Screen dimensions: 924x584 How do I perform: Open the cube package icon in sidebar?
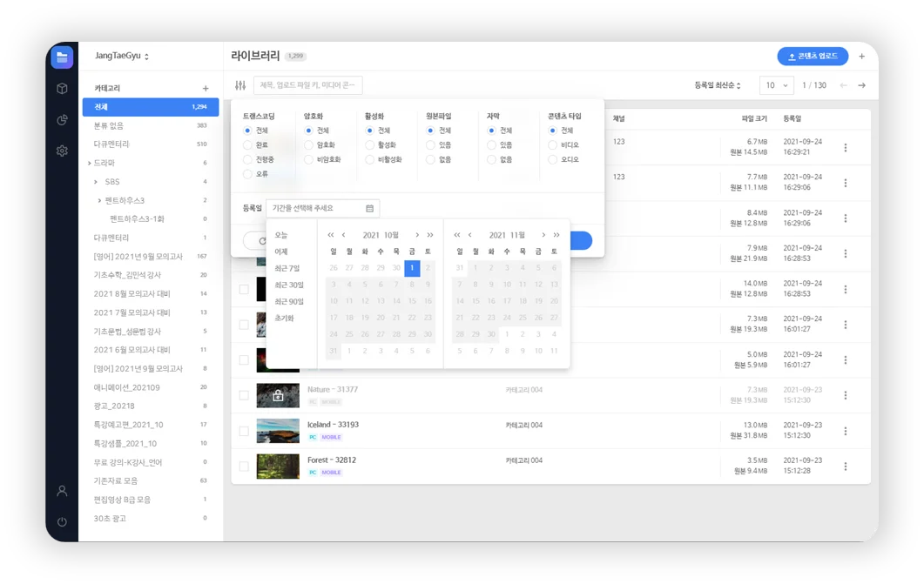[x=62, y=88]
